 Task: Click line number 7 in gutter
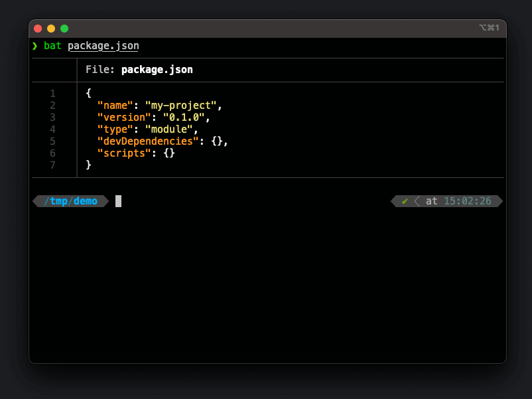pyautogui.click(x=52, y=165)
